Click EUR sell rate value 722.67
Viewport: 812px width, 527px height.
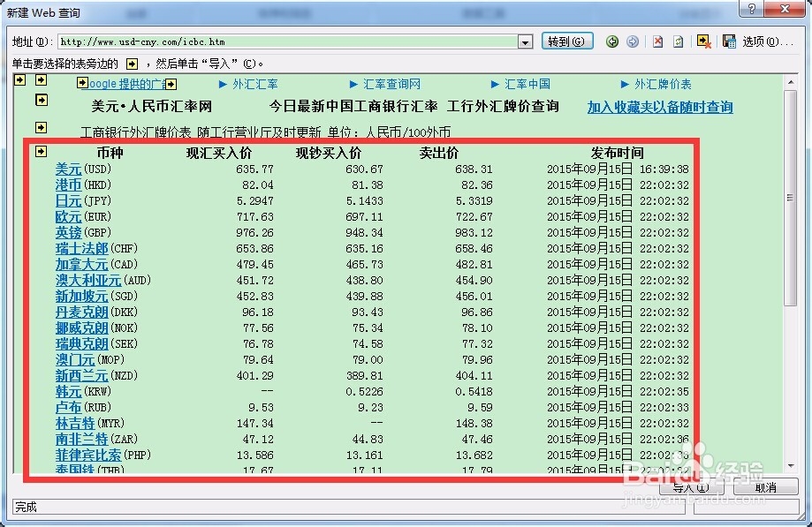click(x=474, y=216)
